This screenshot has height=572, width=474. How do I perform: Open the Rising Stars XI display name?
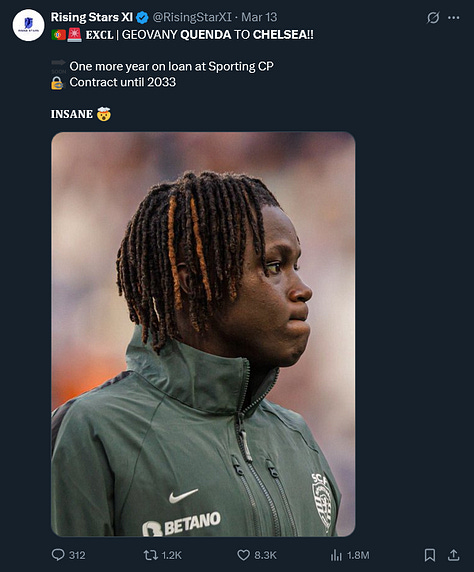[92, 17]
